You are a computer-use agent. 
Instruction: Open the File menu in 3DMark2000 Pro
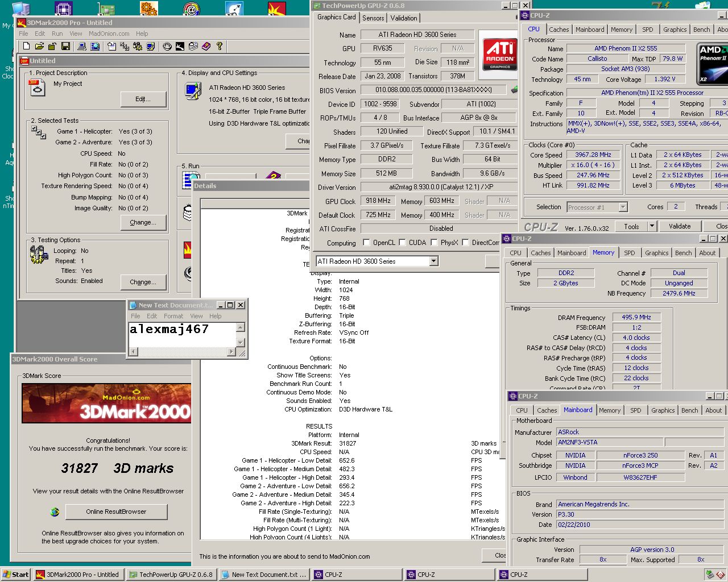pos(23,34)
